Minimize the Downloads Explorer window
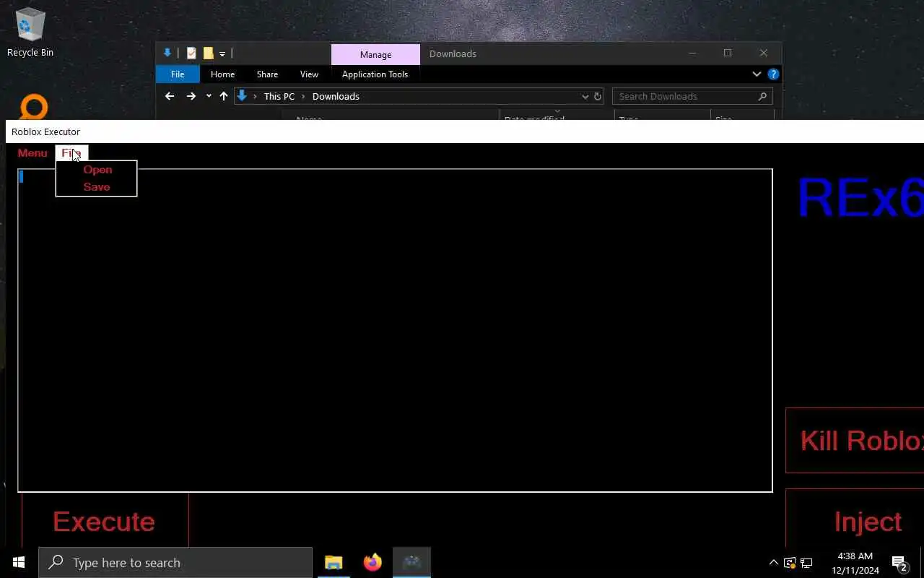Viewport: 924px width, 578px height. point(692,53)
